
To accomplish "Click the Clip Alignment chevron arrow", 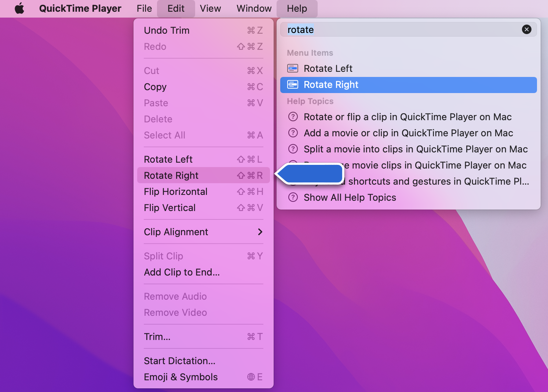I will [x=260, y=232].
